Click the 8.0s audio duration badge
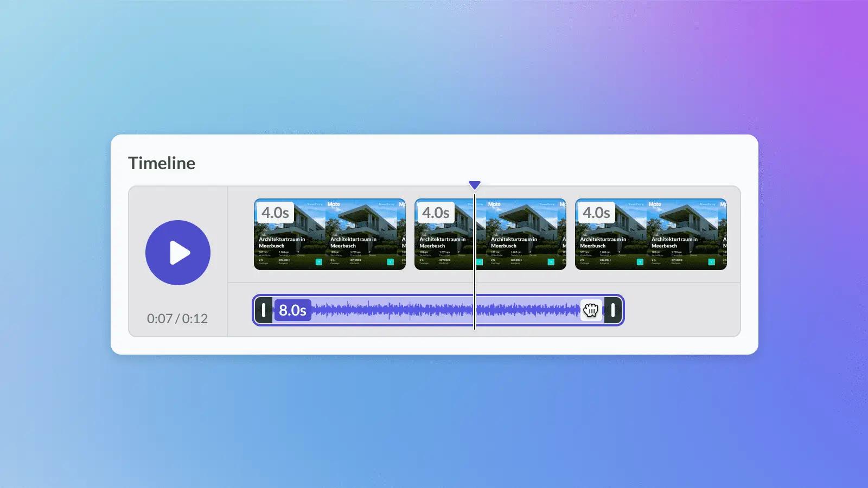This screenshot has height=488, width=868. click(292, 310)
